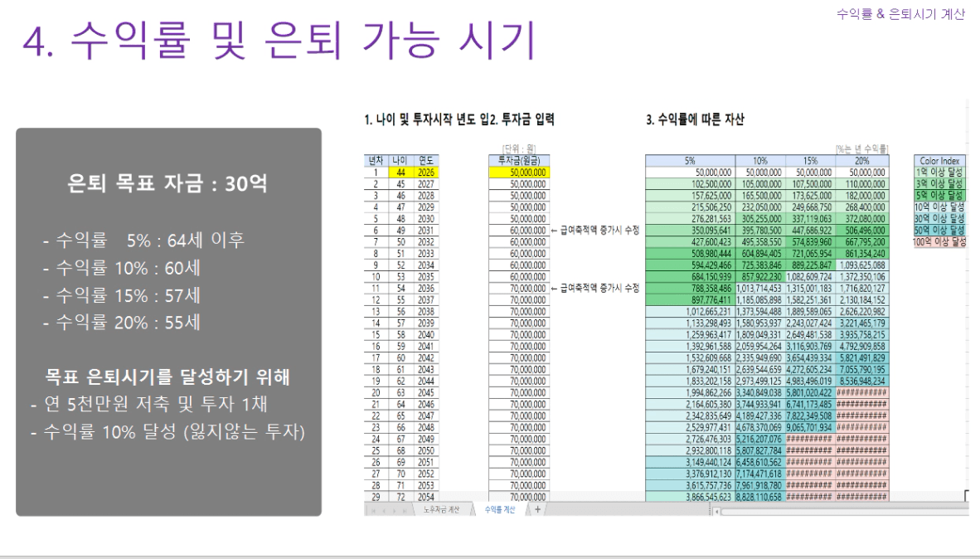Click the 투자금(원금) column header
This screenshot has width=980, height=559.
519,161
